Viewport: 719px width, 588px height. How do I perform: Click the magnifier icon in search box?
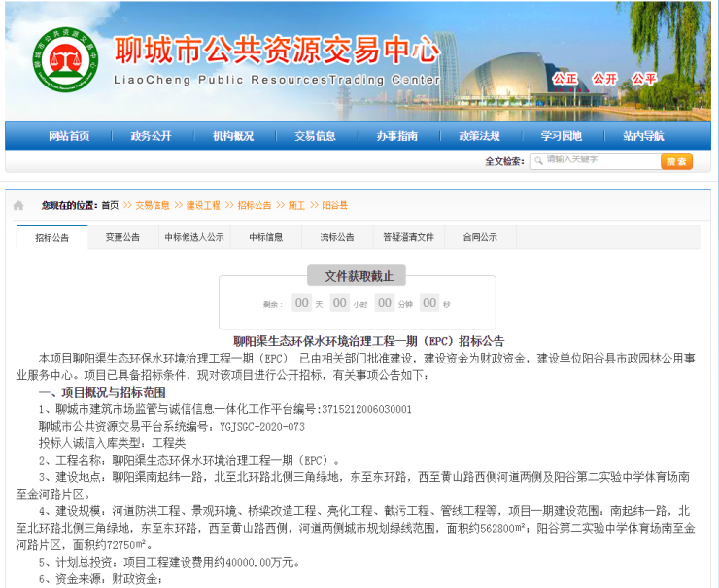point(537,160)
